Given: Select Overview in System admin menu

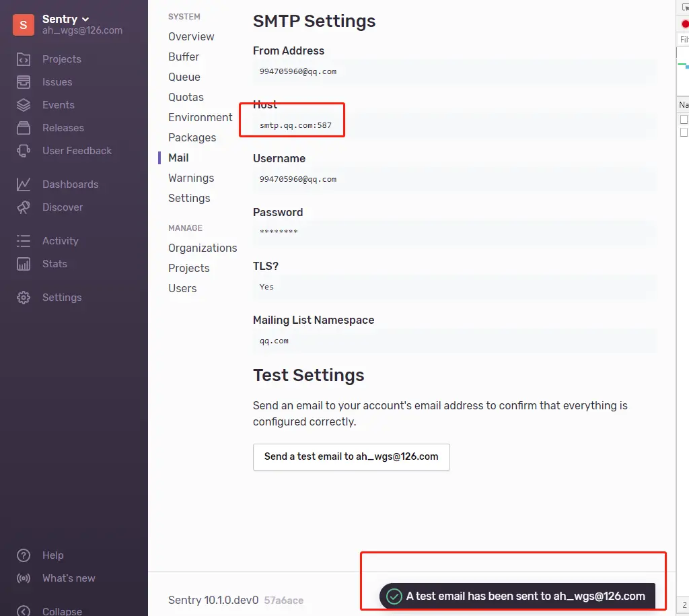Looking at the screenshot, I should tap(191, 36).
